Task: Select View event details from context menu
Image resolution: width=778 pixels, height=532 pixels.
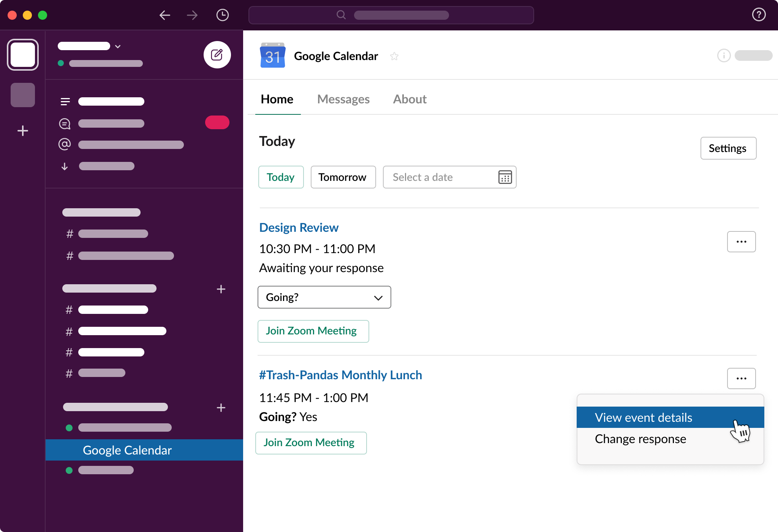Action: [644, 417]
